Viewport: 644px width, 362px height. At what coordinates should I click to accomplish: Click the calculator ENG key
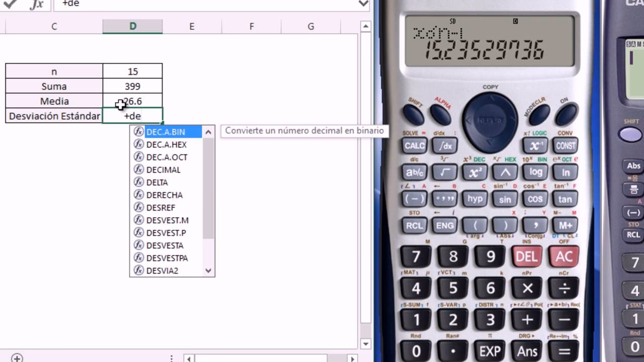point(445,225)
